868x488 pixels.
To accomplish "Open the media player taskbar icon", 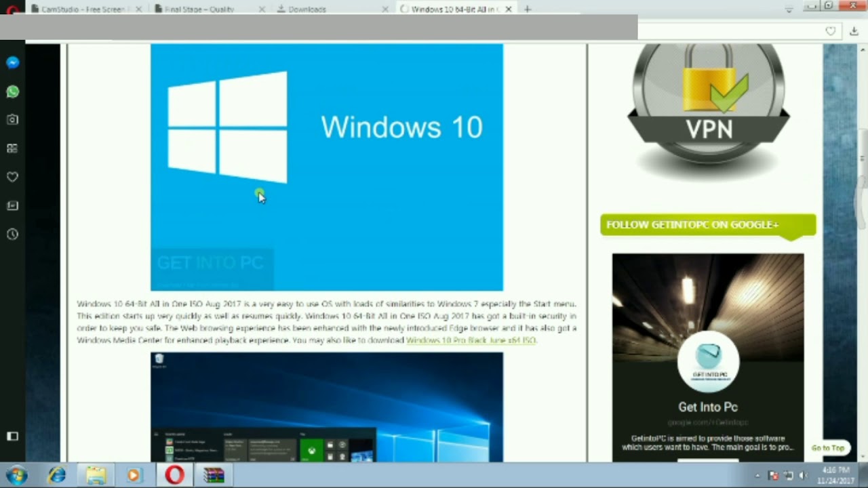I will coord(134,476).
